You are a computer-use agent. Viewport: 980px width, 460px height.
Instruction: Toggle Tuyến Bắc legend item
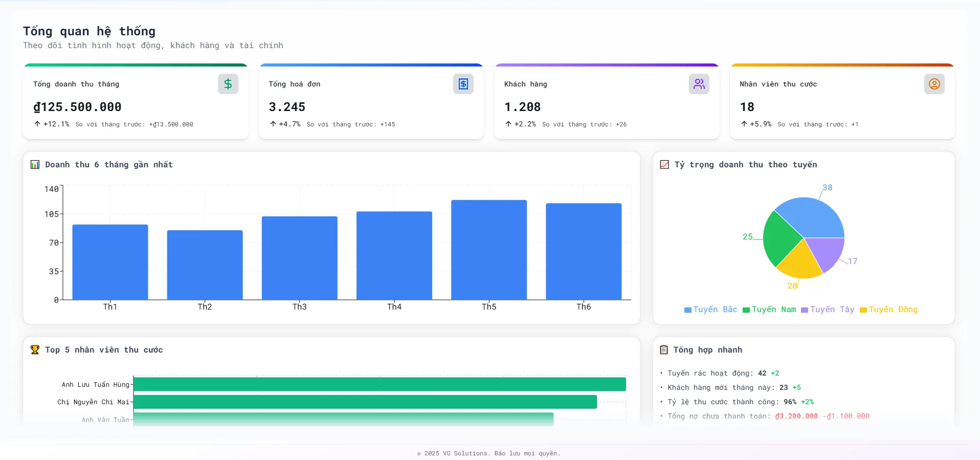pyautogui.click(x=710, y=310)
